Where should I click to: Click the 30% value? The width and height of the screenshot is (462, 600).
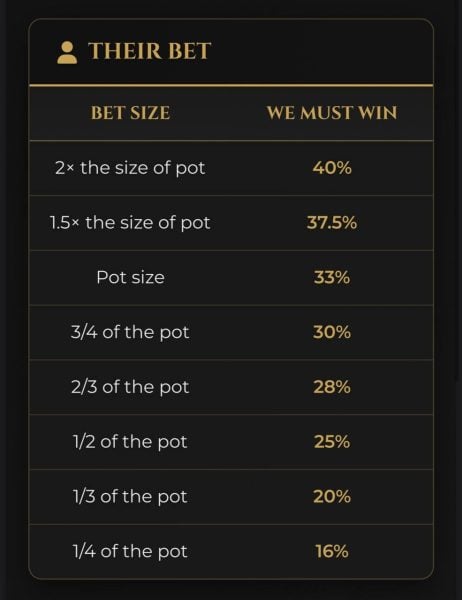(332, 332)
